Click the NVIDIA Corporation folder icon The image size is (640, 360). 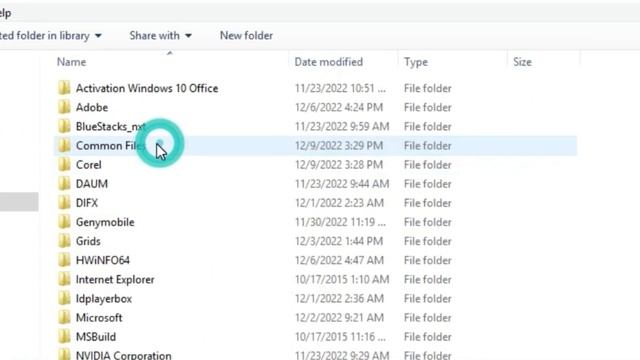tap(64, 354)
